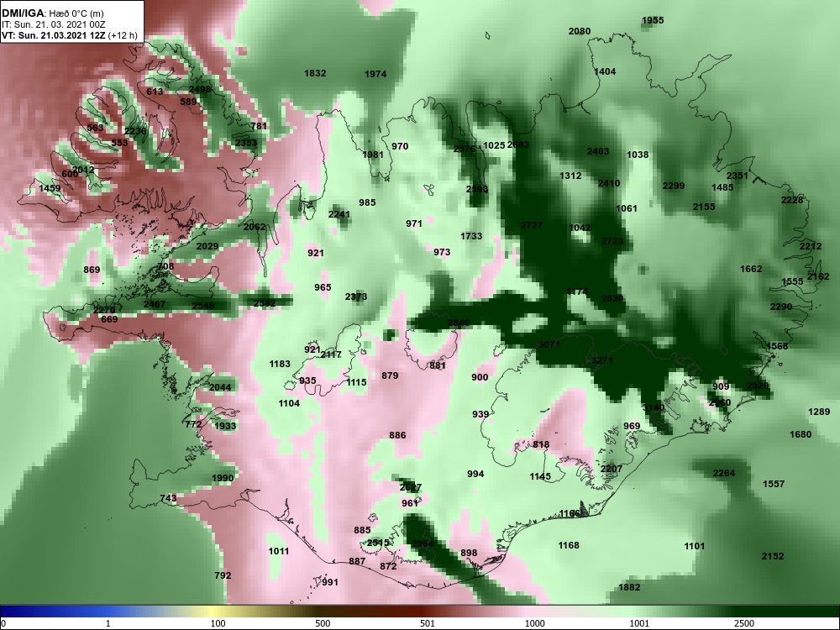Click the height value 1404
This screenshot has height=630, width=840.
coord(605,71)
